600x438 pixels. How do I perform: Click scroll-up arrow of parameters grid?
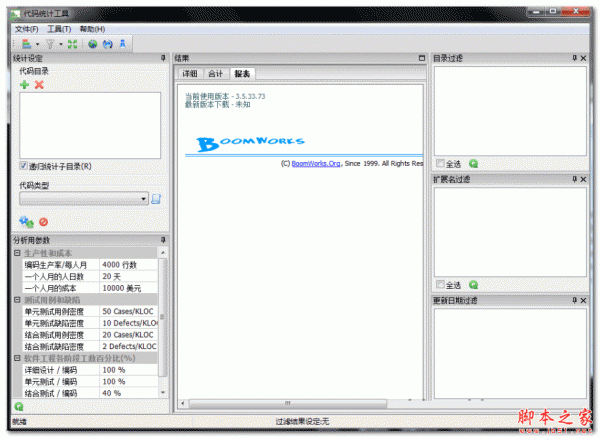(x=163, y=253)
